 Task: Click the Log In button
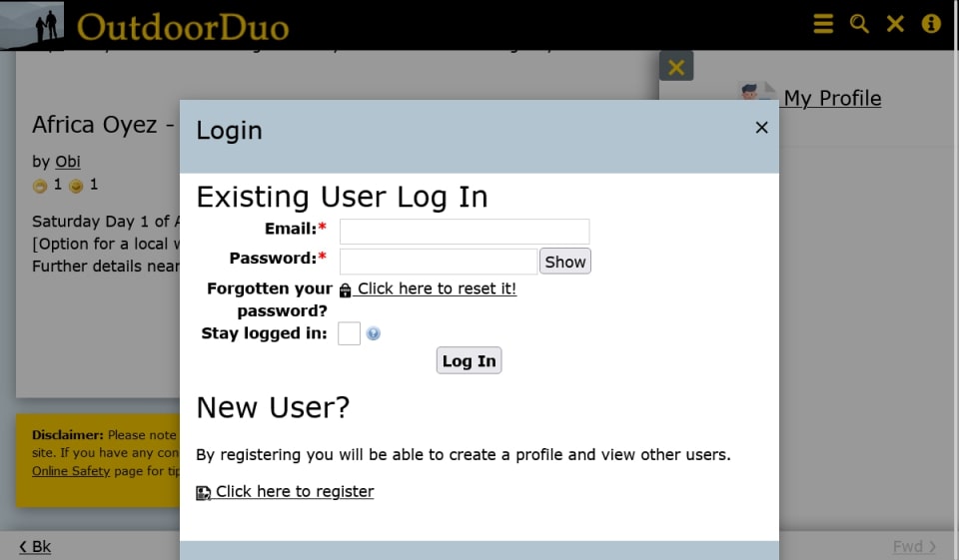470,360
